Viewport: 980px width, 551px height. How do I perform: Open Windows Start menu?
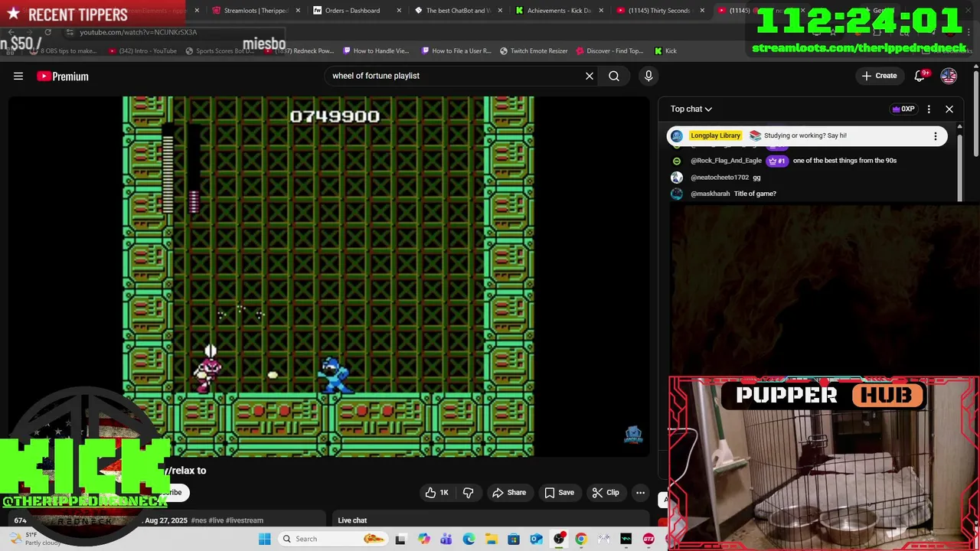coord(264,539)
